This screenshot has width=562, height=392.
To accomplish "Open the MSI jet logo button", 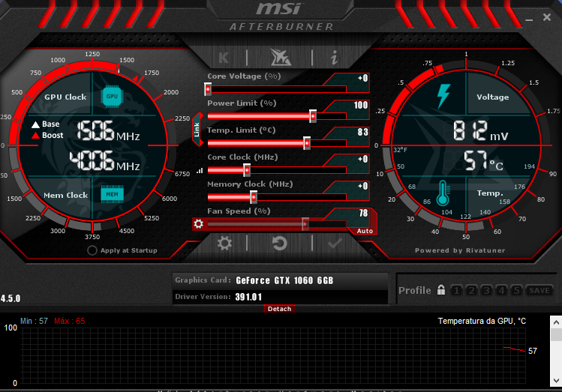I will [x=281, y=57].
